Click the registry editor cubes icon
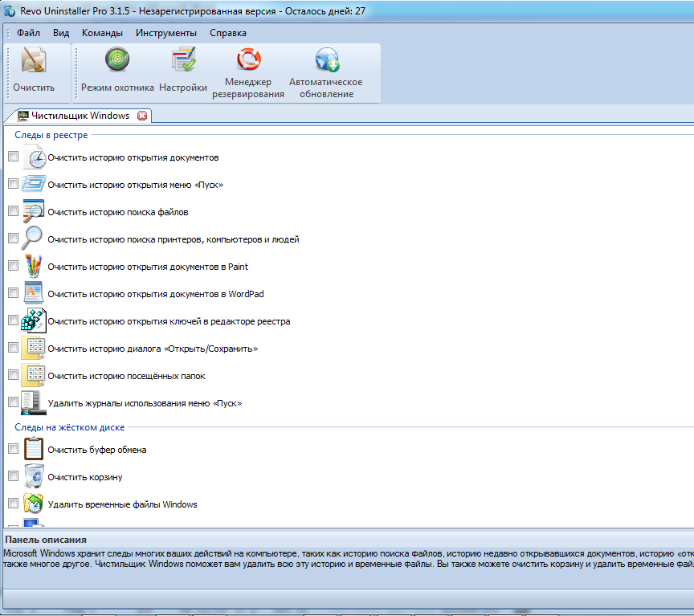This screenshot has height=616, width=694. click(x=34, y=320)
